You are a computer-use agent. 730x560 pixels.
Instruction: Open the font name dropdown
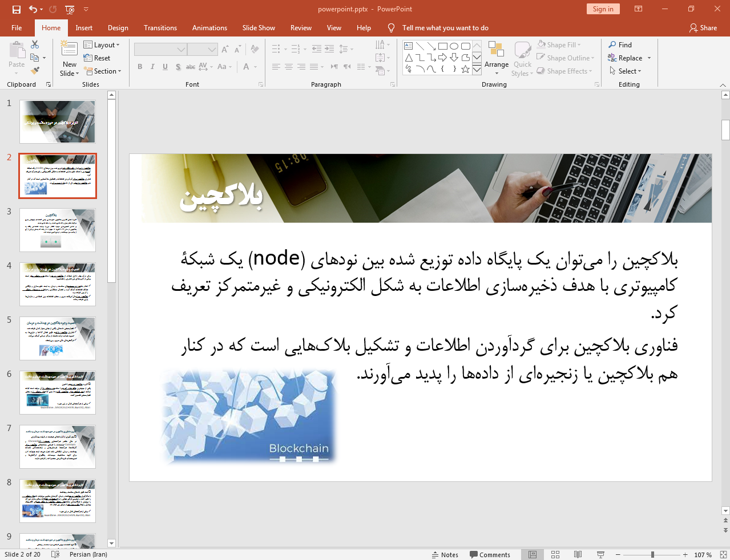pyautogui.click(x=182, y=50)
